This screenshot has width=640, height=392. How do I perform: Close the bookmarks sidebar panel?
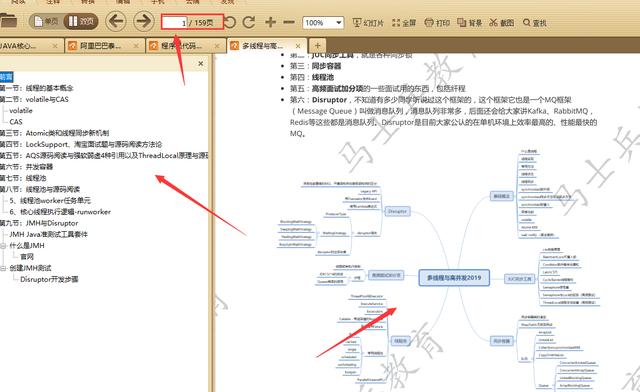(200, 64)
